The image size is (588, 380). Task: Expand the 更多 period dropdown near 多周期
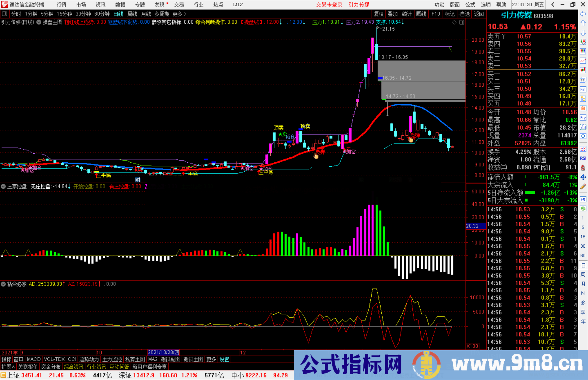177,14
